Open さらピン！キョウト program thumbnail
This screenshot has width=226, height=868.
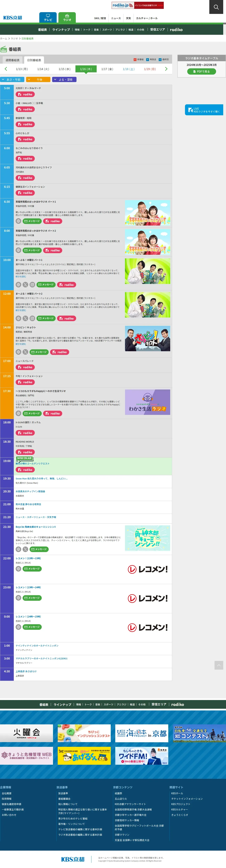point(148,338)
